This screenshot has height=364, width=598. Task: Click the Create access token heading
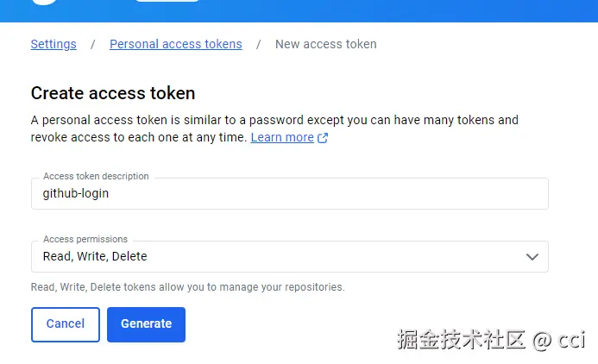point(113,93)
